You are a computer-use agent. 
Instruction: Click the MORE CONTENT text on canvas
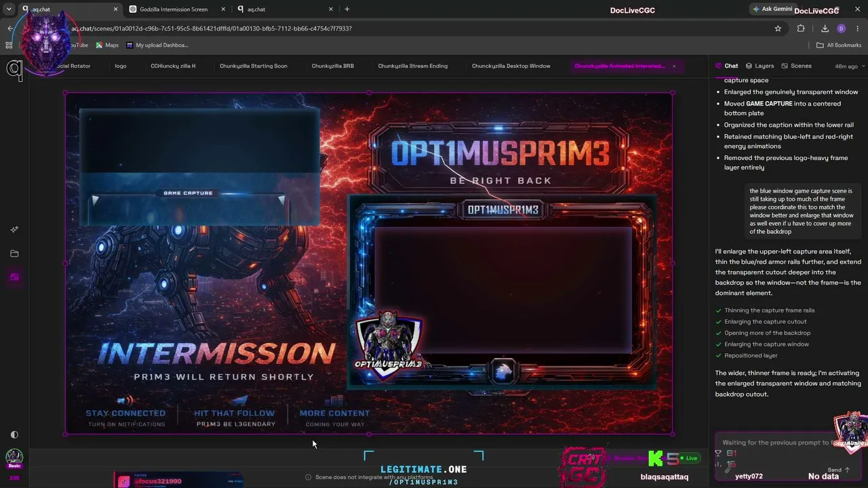point(335,413)
